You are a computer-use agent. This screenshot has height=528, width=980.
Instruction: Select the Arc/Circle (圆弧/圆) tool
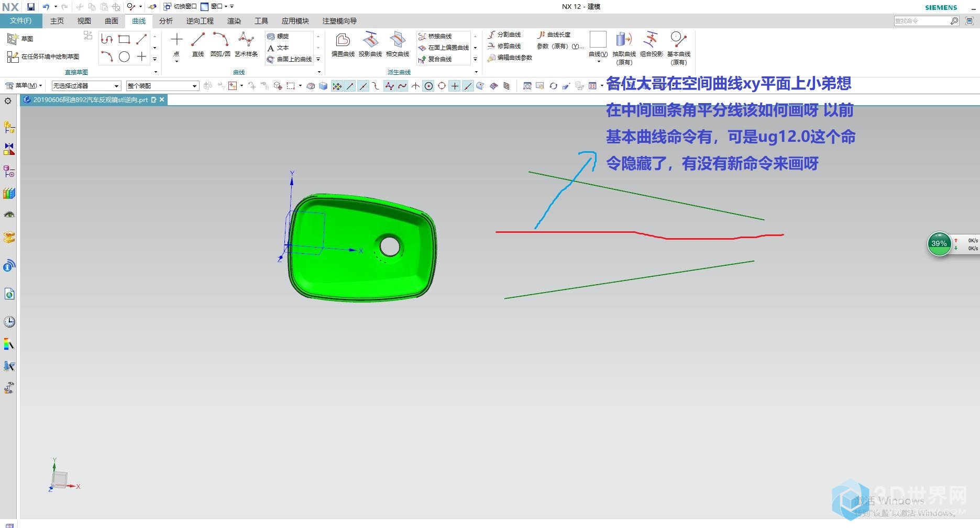(221, 44)
